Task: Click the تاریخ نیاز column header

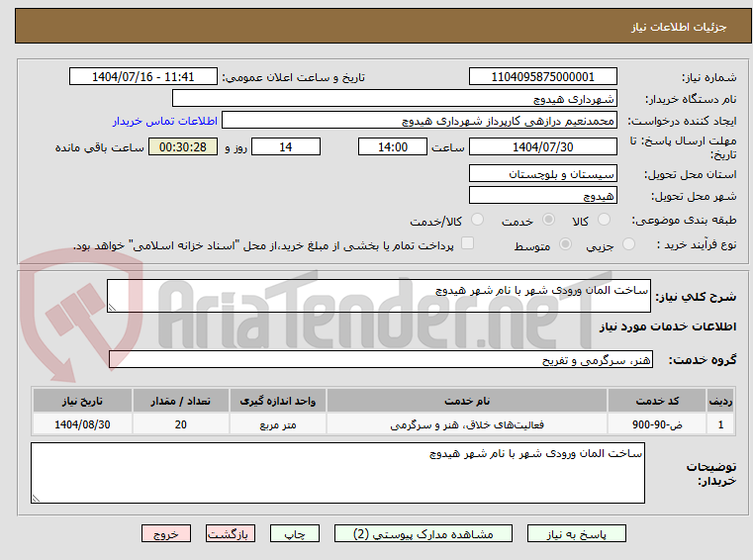Action: point(82,401)
